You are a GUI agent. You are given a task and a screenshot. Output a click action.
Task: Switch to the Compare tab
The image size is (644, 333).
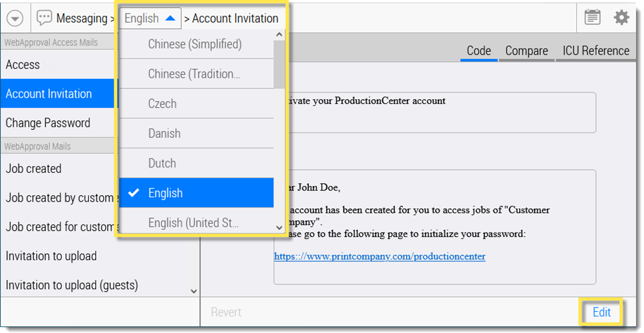click(x=526, y=51)
